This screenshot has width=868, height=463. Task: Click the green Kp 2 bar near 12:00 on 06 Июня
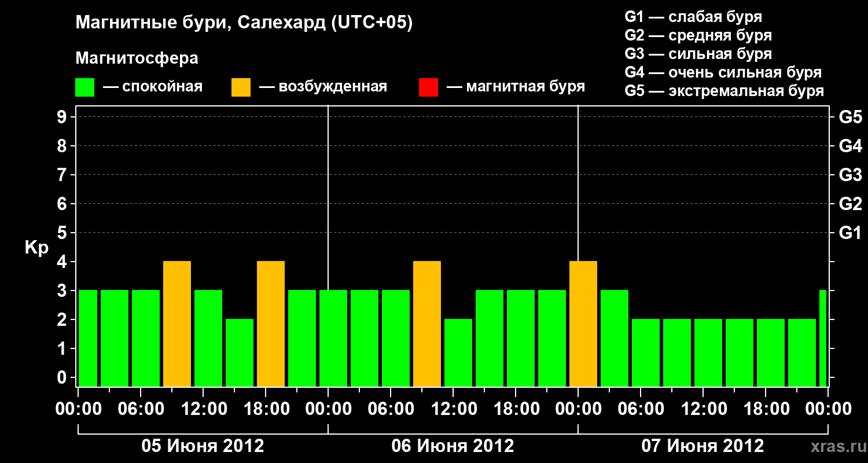458,353
